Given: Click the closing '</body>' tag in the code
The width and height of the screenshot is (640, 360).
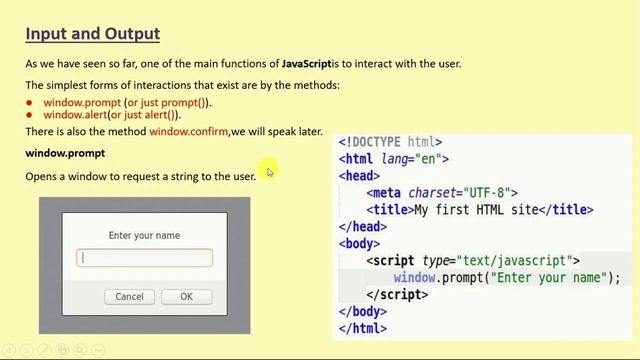Looking at the screenshot, I should coord(362,312).
